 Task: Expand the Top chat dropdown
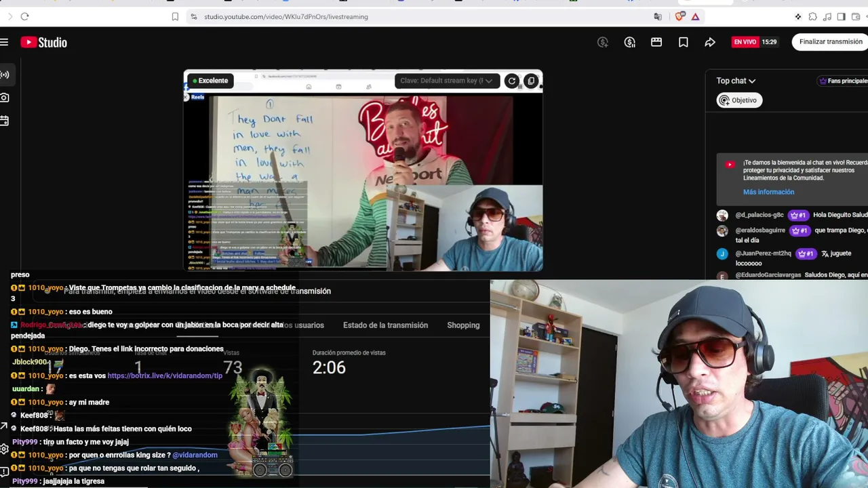(x=736, y=81)
